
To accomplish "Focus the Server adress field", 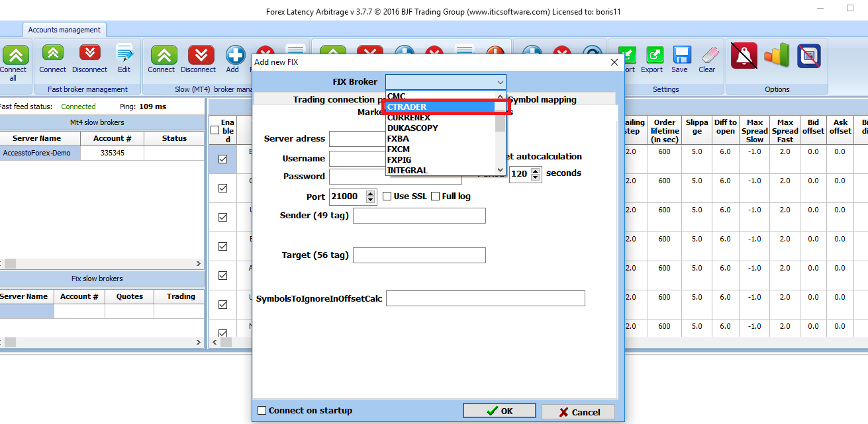I will pos(395,139).
